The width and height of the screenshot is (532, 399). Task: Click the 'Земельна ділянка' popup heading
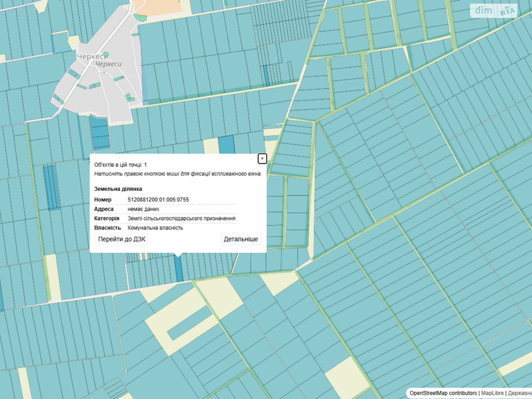pos(118,189)
